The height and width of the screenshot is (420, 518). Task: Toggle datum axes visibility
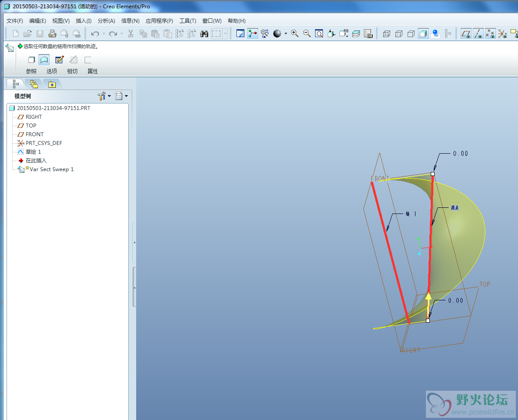[478, 33]
